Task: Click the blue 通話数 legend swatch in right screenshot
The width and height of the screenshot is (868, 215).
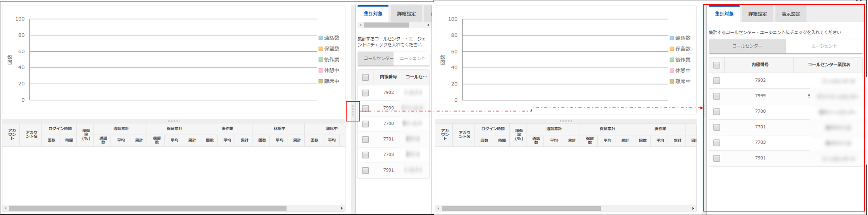Action: (672, 38)
